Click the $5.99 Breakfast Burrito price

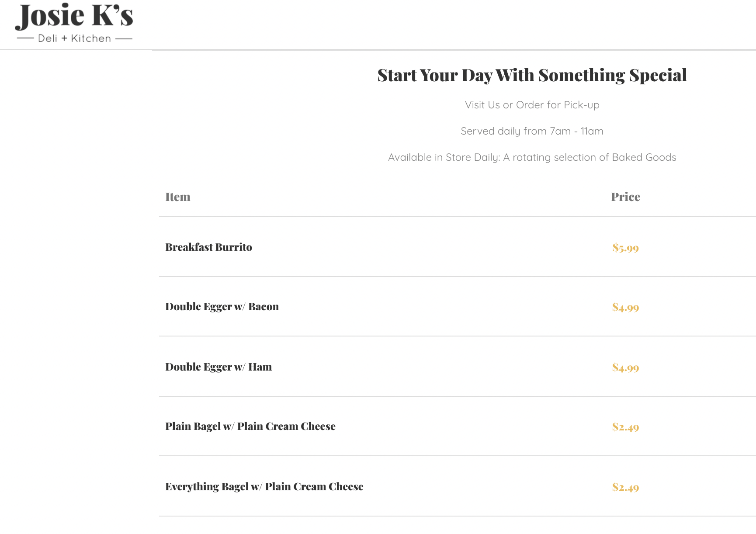click(625, 248)
